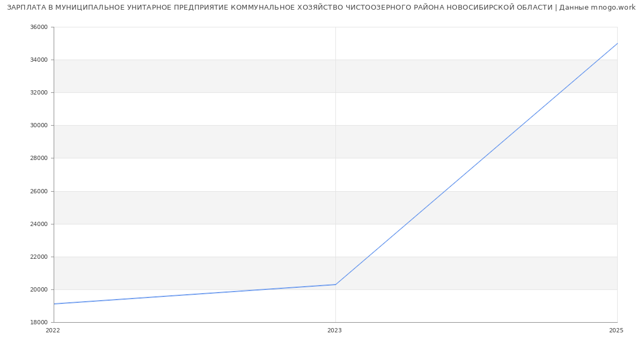This screenshot has width=644, height=349.
Task: Click the 18000 y-axis label
Action: [39, 323]
